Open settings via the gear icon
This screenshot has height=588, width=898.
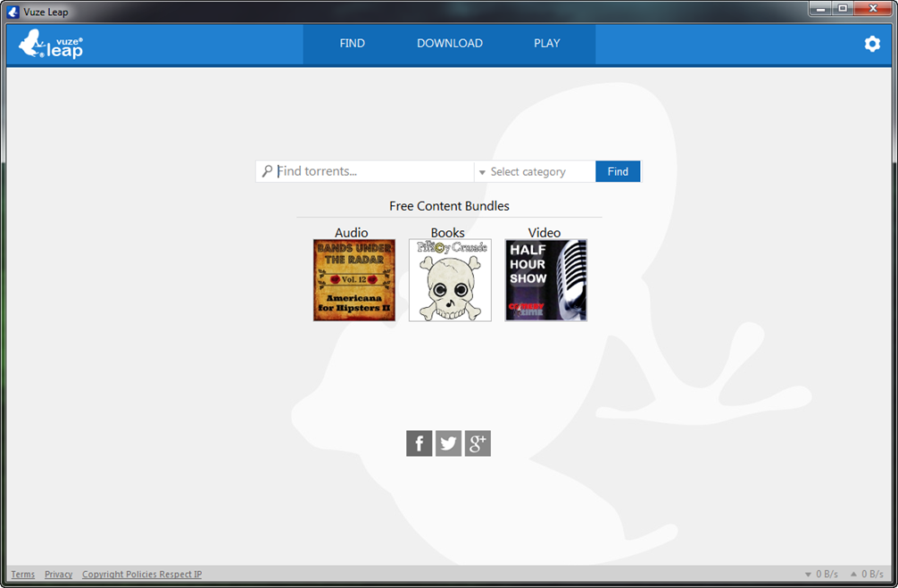[871, 44]
